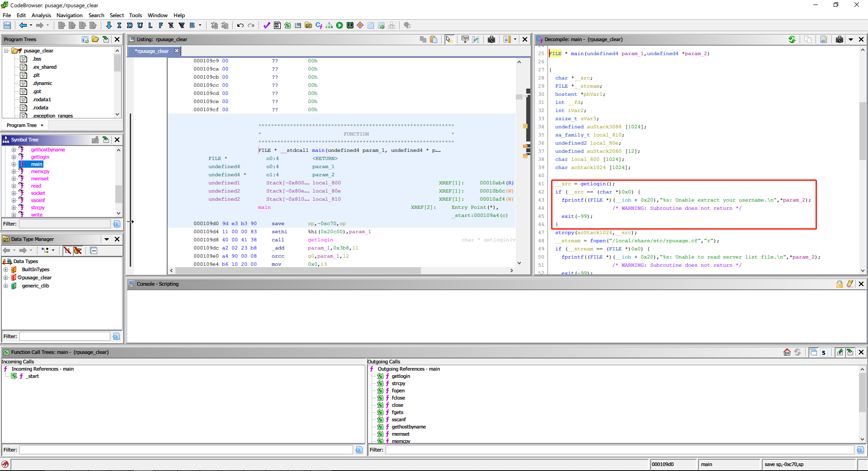This screenshot has width=868, height=471.
Task: Re-decompile using the green refresh icon
Action: [x=792, y=39]
